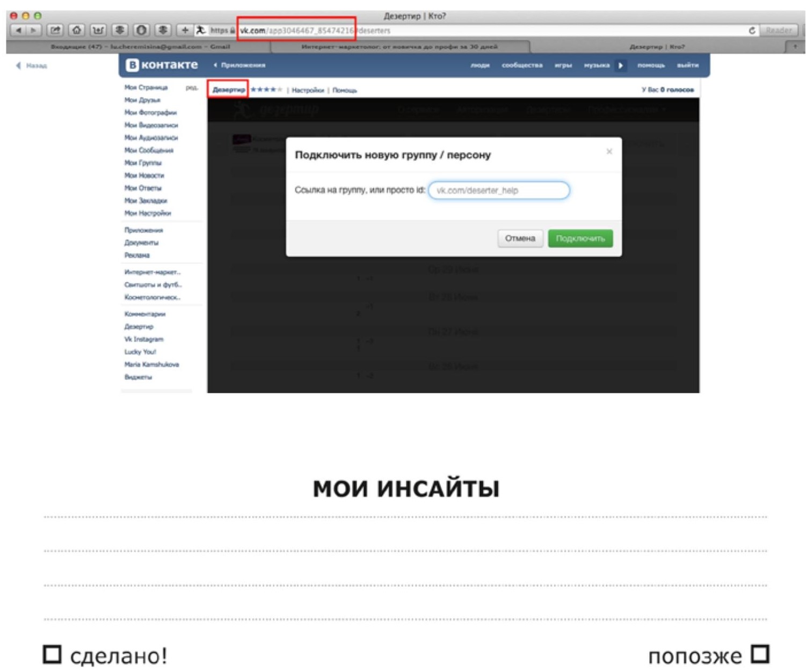Tick the 'попозже' checkbox

(x=760, y=654)
